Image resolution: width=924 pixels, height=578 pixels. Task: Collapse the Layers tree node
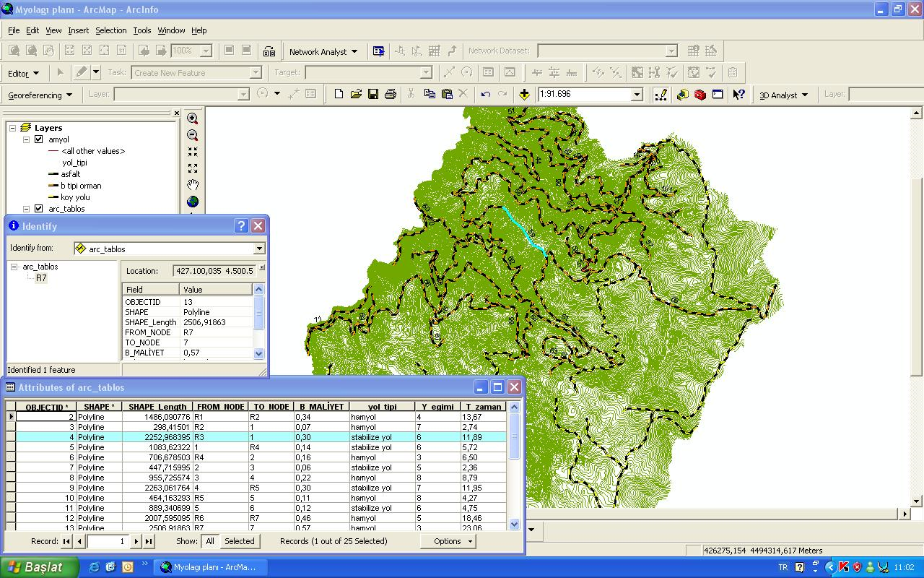[12, 128]
